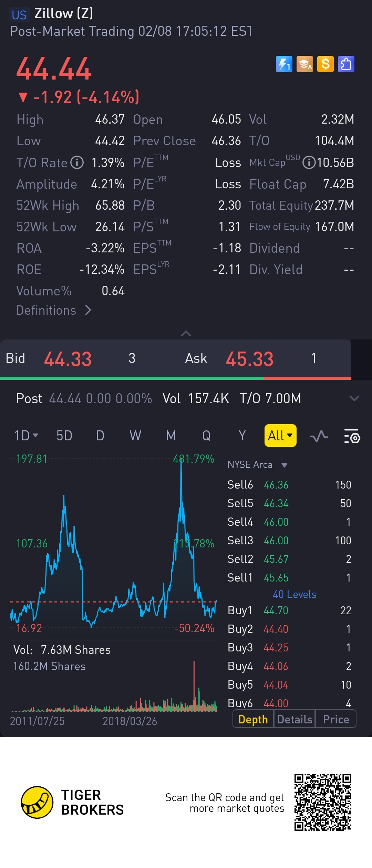Switch chart to 5D view
The image size is (372, 868).
[x=64, y=436]
